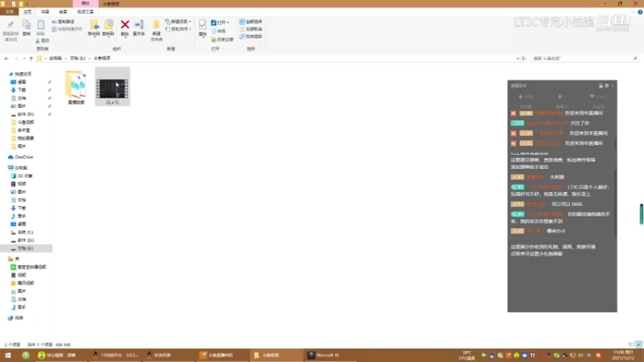644x362 pixels.
Task: Select 文档 (E:) drive in the sidebar
Action: click(x=26, y=249)
